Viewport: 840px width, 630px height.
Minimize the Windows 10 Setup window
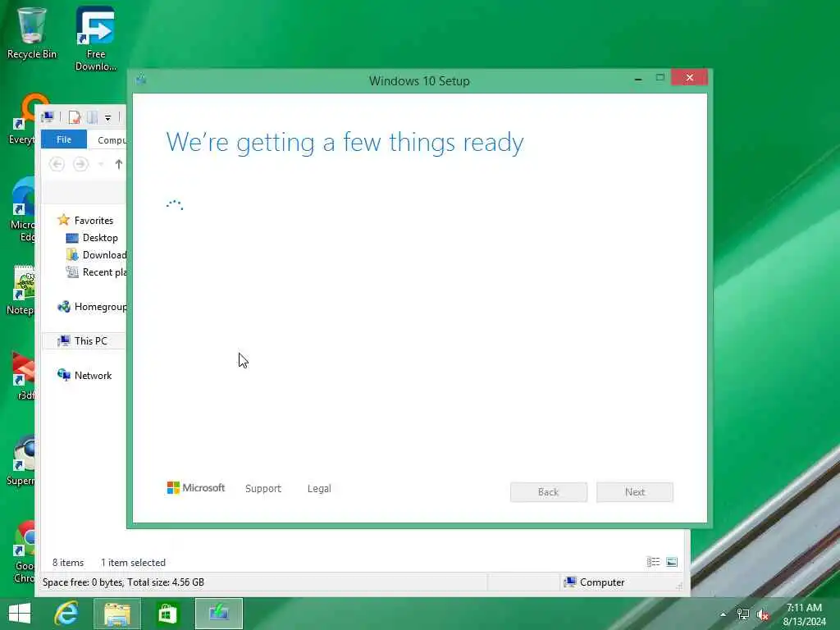(x=638, y=79)
